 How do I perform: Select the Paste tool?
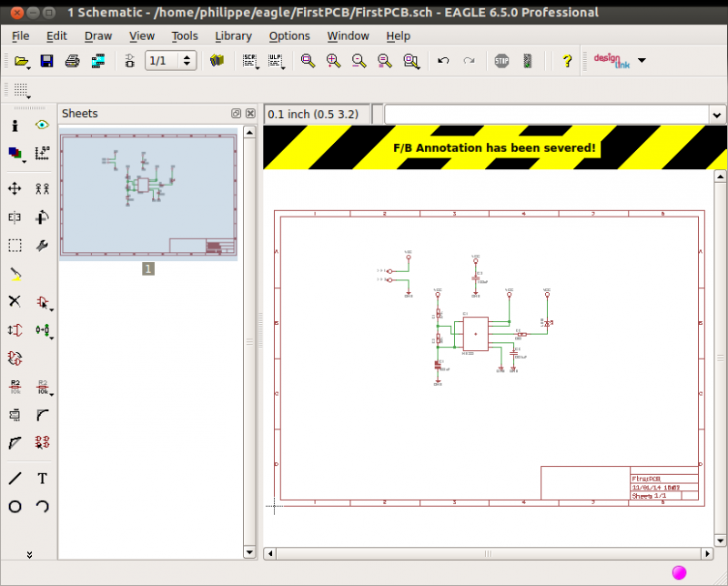tap(15, 274)
